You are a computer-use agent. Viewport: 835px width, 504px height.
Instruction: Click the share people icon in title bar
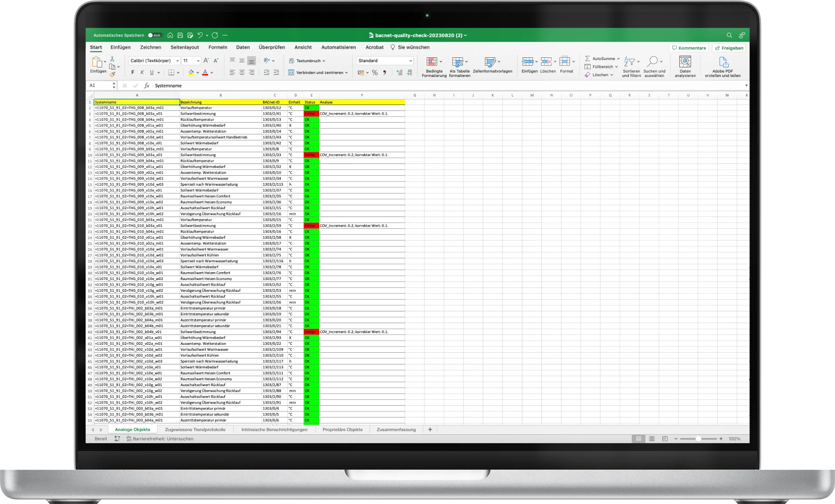[742, 35]
